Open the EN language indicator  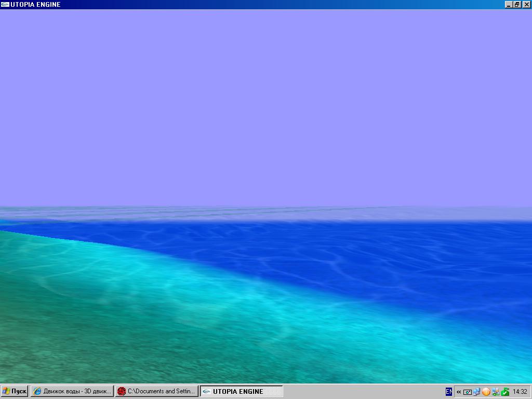coord(448,392)
